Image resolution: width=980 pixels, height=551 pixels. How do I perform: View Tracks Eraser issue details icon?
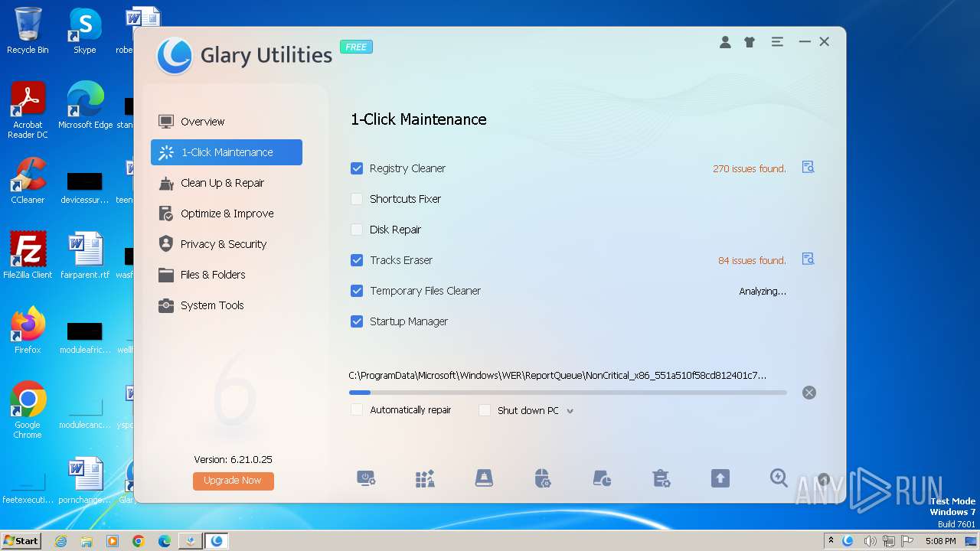(x=808, y=259)
